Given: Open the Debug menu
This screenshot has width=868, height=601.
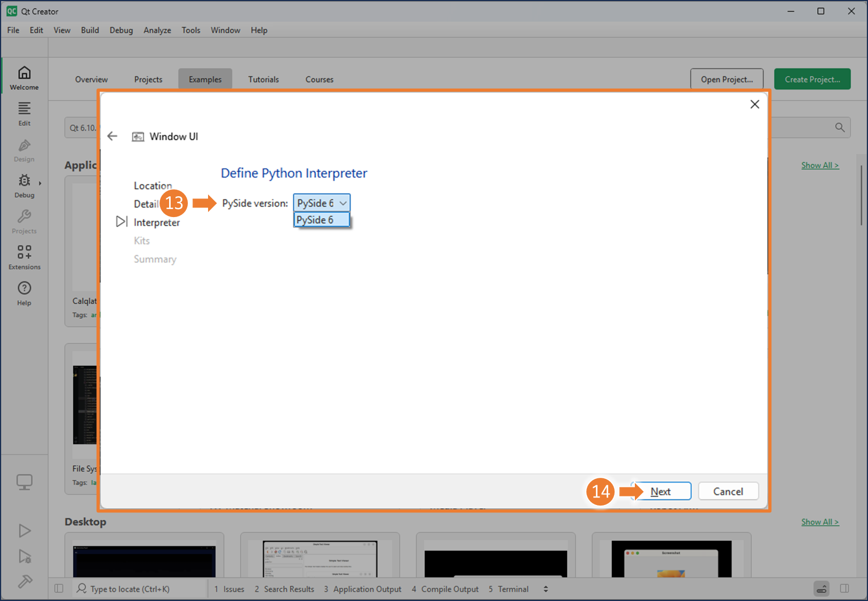Looking at the screenshot, I should [121, 30].
